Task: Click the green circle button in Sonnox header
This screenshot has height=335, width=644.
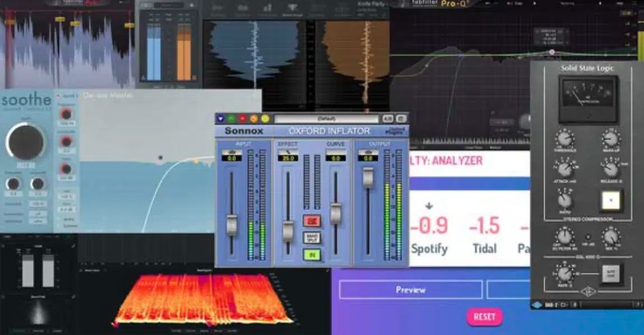Action: point(232,119)
